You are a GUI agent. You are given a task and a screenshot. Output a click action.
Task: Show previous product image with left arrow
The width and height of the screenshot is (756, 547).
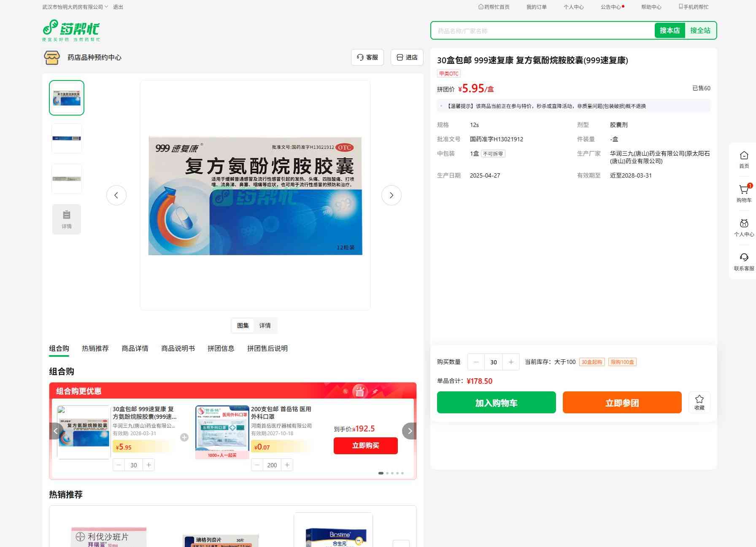pyautogui.click(x=116, y=195)
